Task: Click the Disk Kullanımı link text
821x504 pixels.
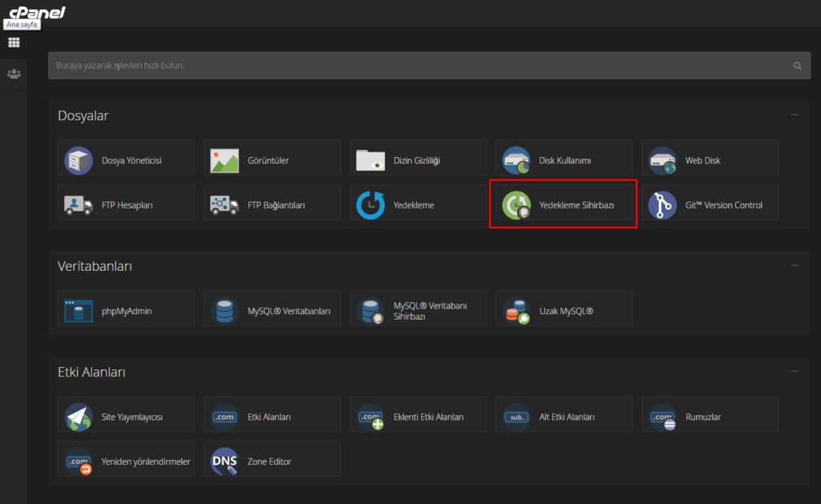Action: [x=565, y=160]
